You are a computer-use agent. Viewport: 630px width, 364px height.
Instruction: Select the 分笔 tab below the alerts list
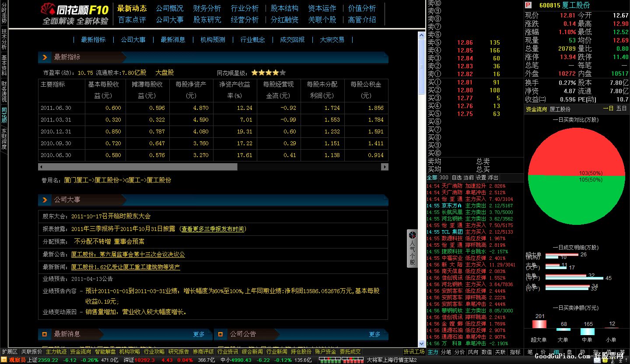click(x=446, y=352)
